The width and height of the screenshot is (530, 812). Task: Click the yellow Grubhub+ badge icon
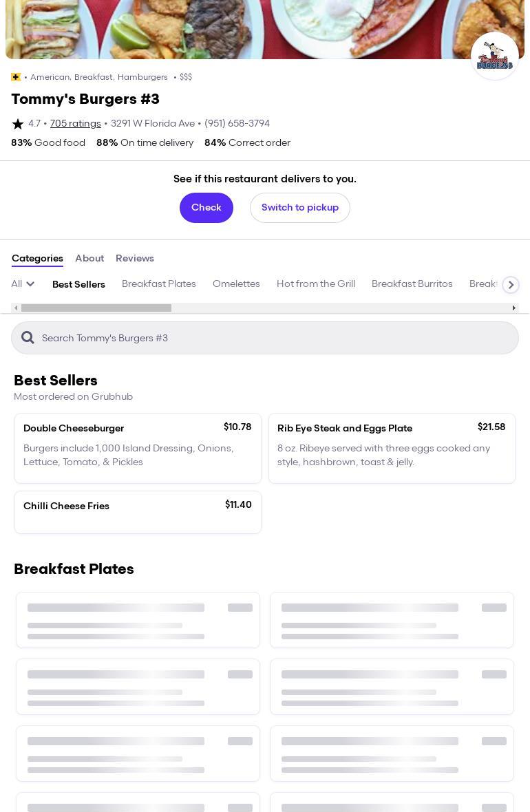16,77
